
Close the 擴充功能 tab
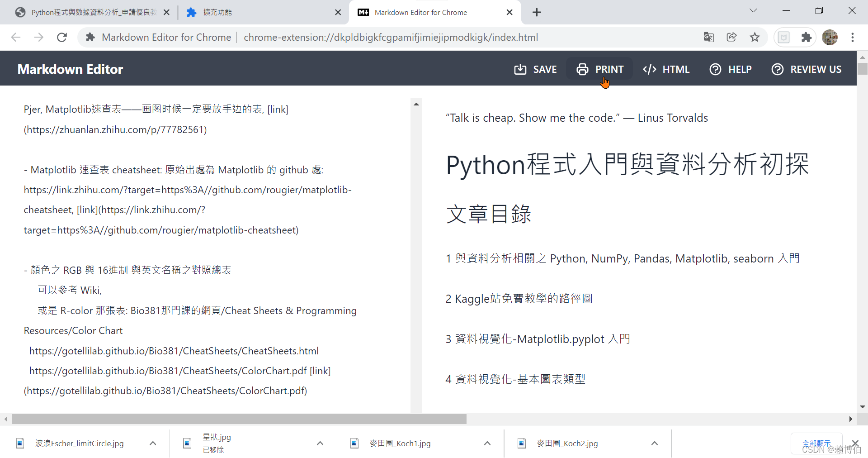click(x=338, y=12)
